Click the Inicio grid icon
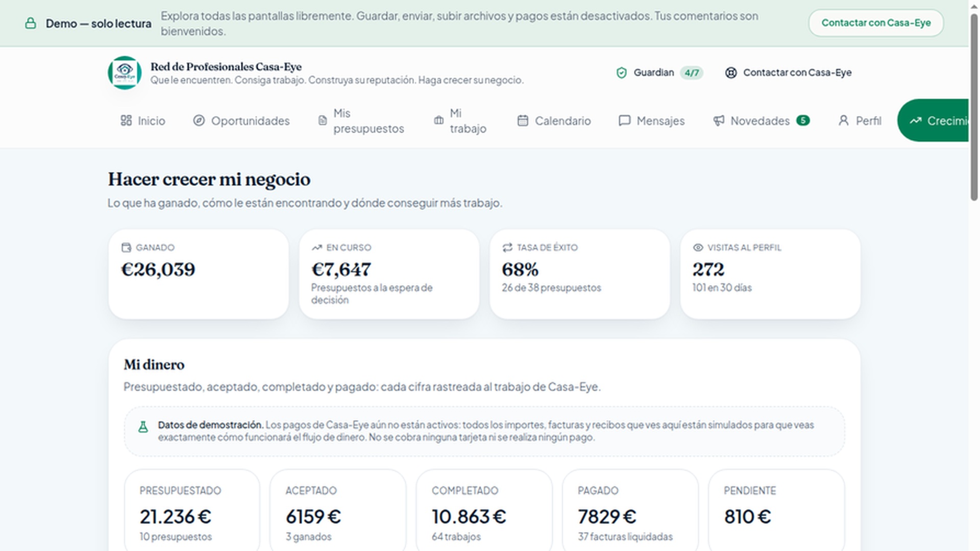 pyautogui.click(x=126, y=120)
